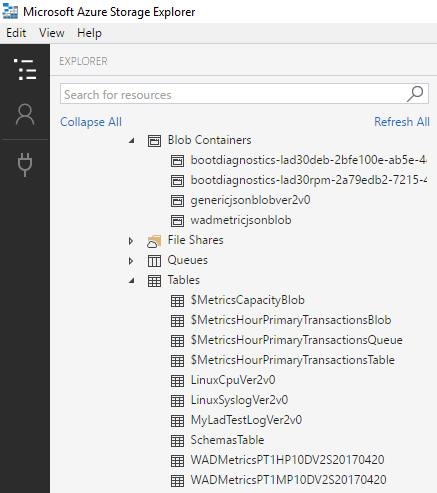The height and width of the screenshot is (493, 437).
Task: Click the File Shares folder icon
Action: point(154,241)
